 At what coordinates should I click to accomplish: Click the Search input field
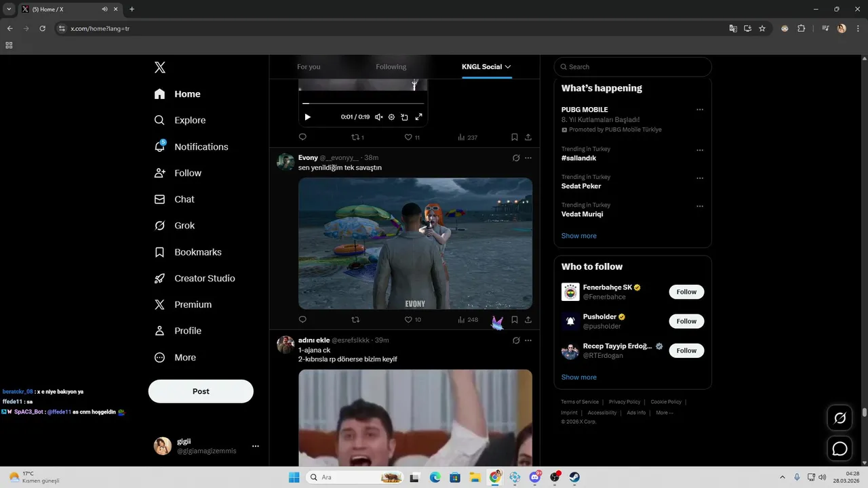633,66
